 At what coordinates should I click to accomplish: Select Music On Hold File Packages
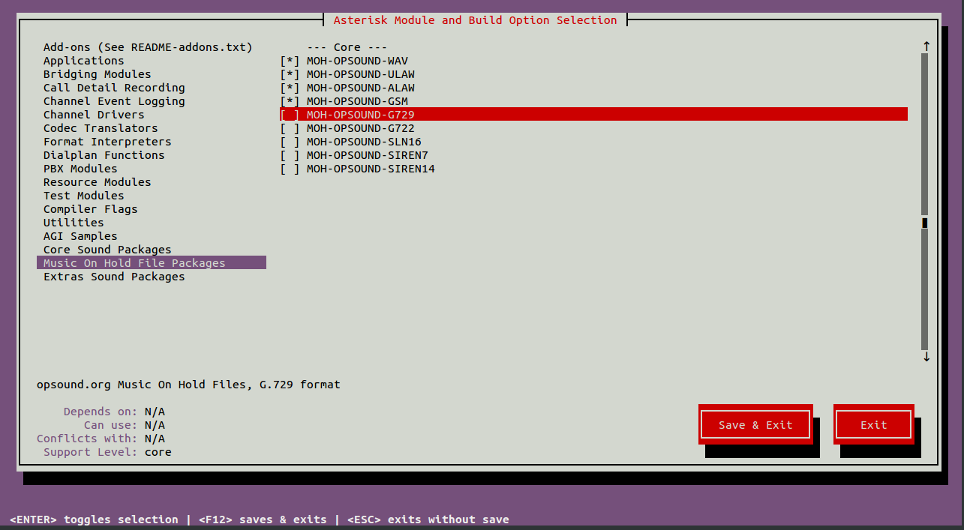pyautogui.click(x=151, y=263)
